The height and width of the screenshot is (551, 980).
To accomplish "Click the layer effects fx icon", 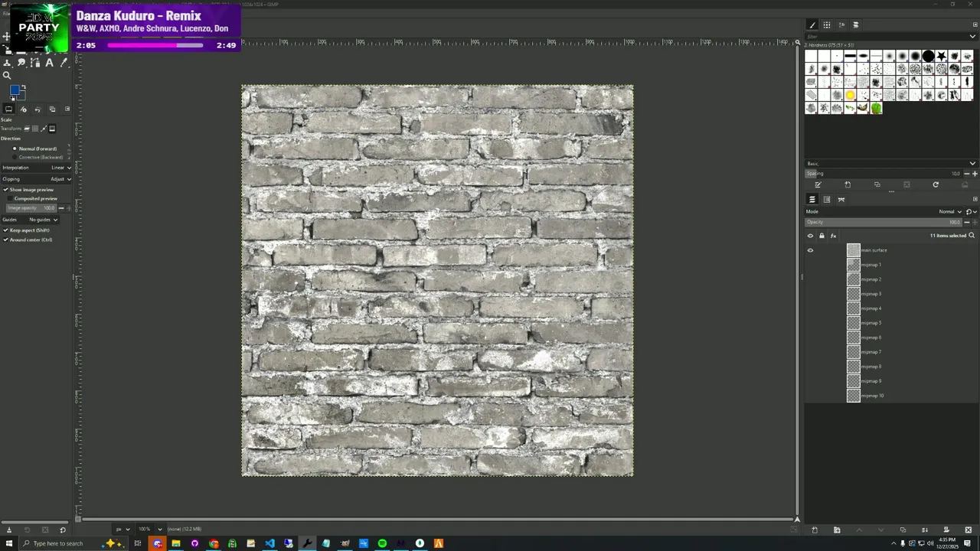I will (833, 236).
